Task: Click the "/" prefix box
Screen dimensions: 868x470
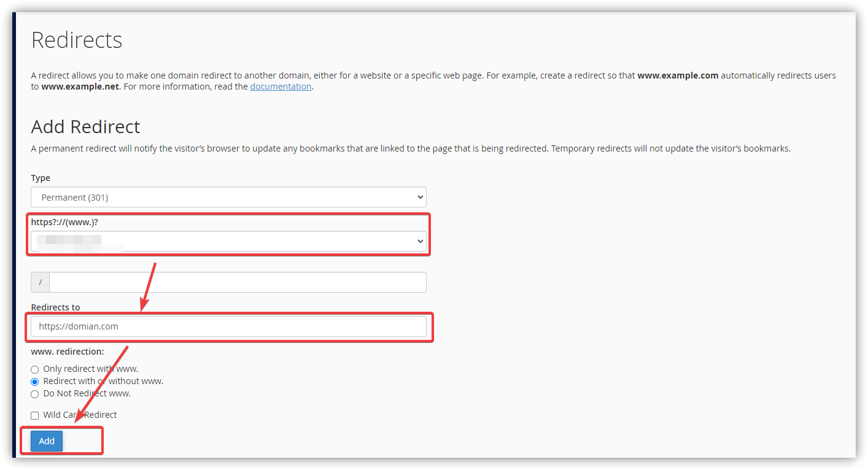Action: tap(40, 282)
